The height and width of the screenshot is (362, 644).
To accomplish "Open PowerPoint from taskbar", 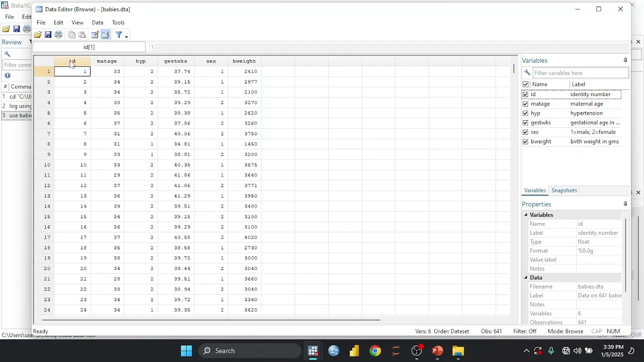I will click(437, 351).
